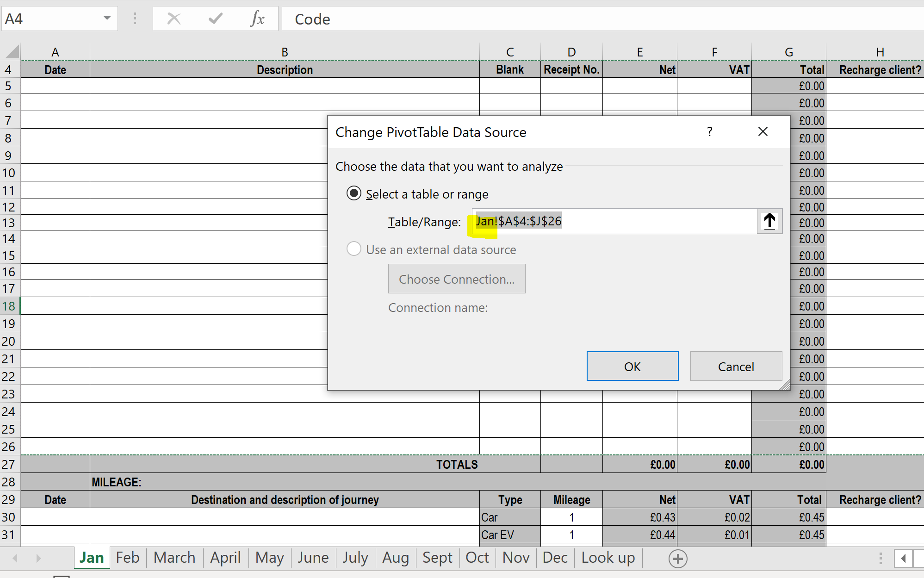The width and height of the screenshot is (924, 578).
Task: Expand the Name Box dropdown arrow
Action: [x=107, y=19]
